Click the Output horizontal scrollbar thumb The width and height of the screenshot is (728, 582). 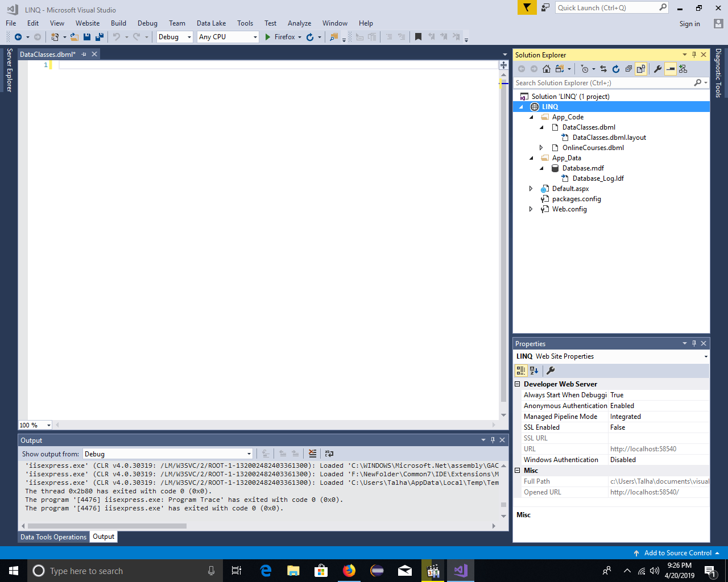107,526
